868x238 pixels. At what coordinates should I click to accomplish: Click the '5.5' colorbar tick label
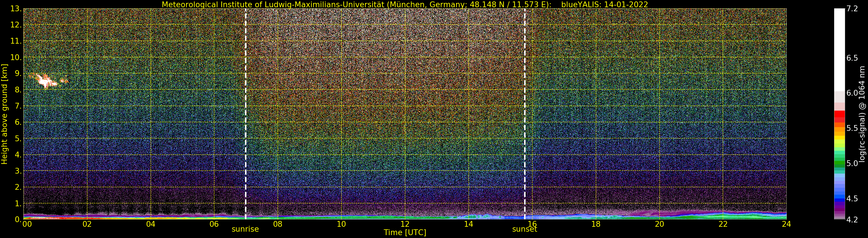(852, 128)
